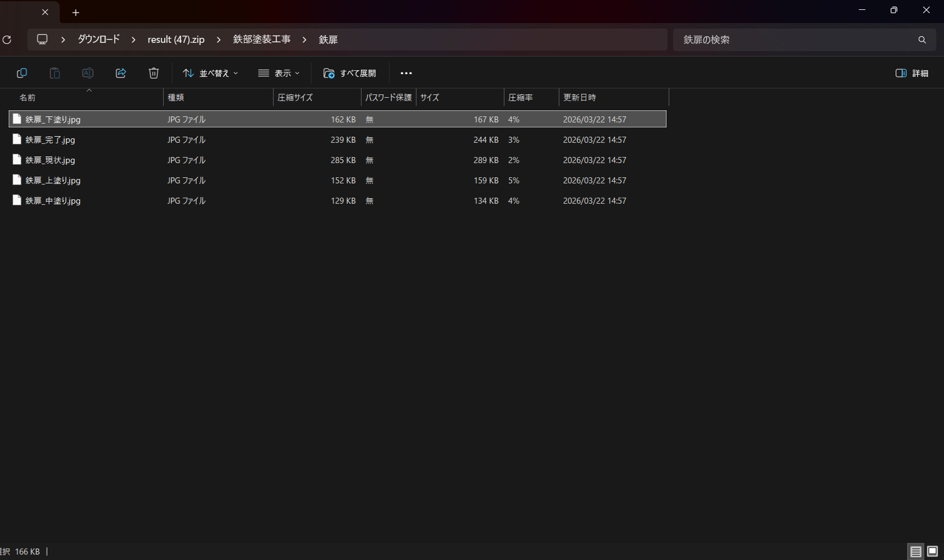This screenshot has height=560, width=944.
Task: Switch to large thumbnails view in status bar
Action: (x=932, y=551)
